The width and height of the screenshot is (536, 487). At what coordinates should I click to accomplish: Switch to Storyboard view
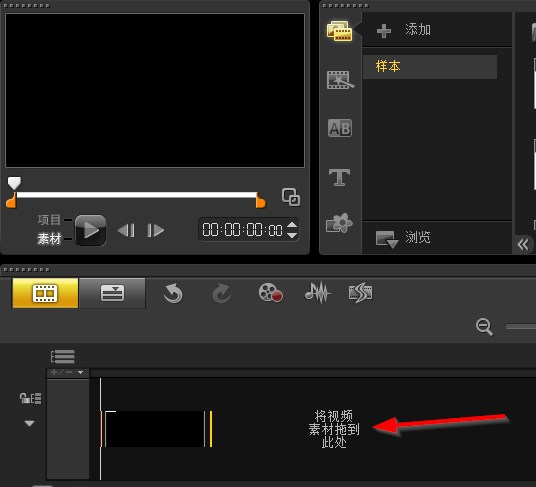[x=45, y=293]
